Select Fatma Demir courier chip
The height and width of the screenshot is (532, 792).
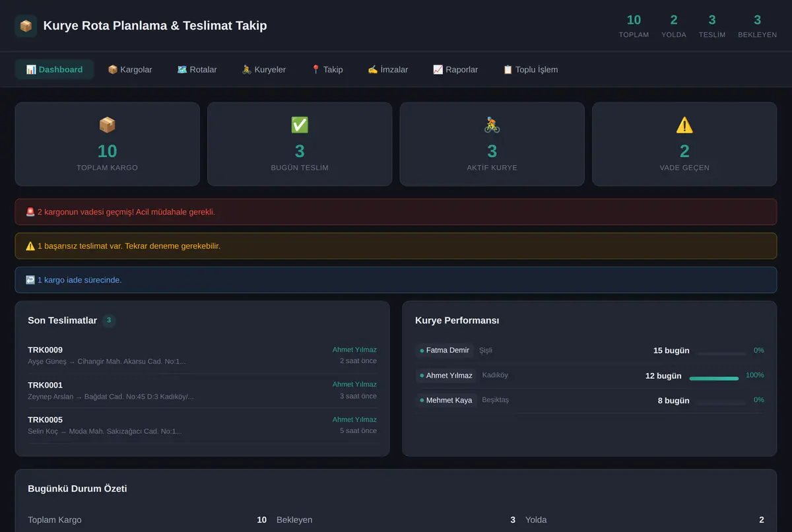(x=445, y=350)
